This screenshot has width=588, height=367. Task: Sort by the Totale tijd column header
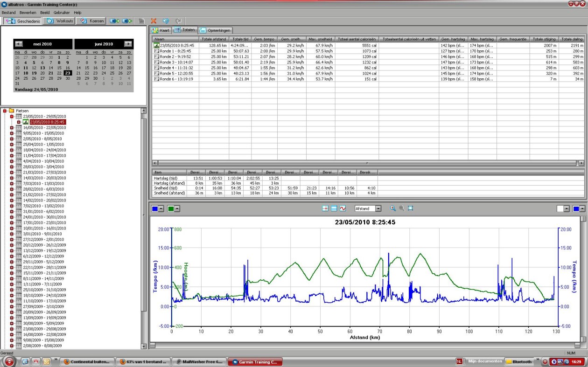coord(240,39)
